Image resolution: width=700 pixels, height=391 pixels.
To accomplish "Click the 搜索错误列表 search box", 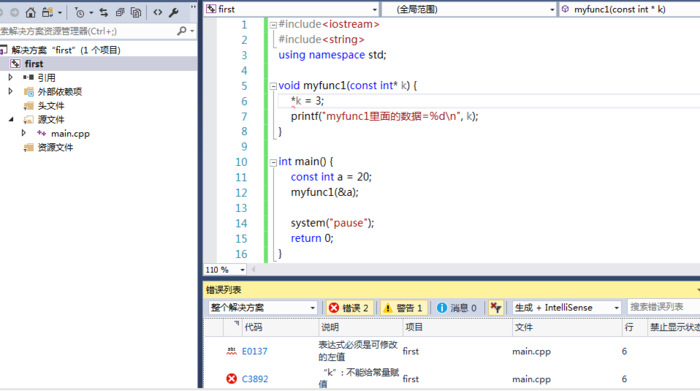I will coord(663,307).
